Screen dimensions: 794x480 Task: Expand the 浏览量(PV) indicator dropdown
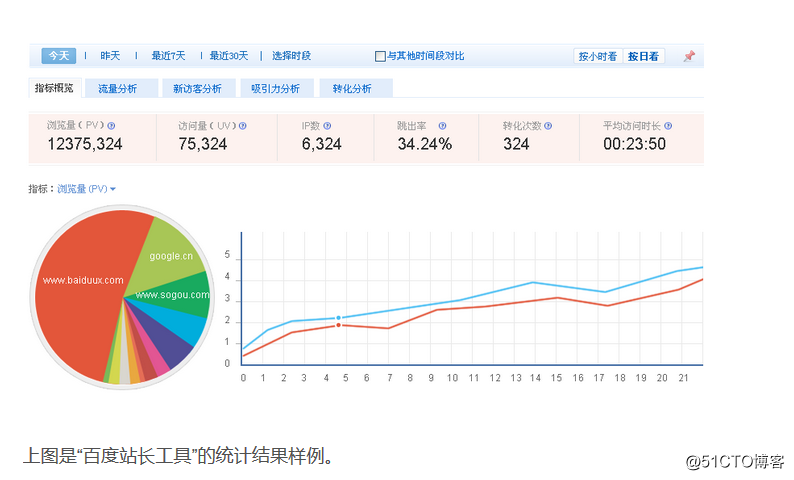point(87,189)
